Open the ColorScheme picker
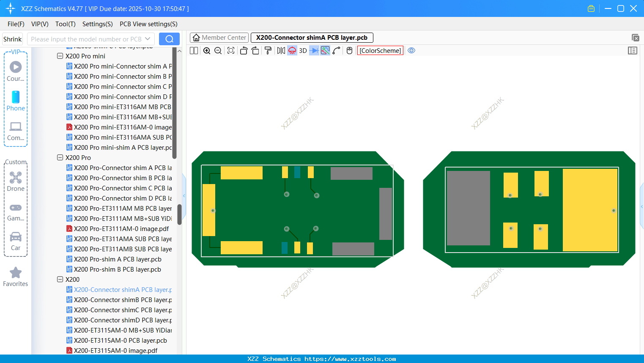Image resolution: width=644 pixels, height=363 pixels. pyautogui.click(x=380, y=50)
